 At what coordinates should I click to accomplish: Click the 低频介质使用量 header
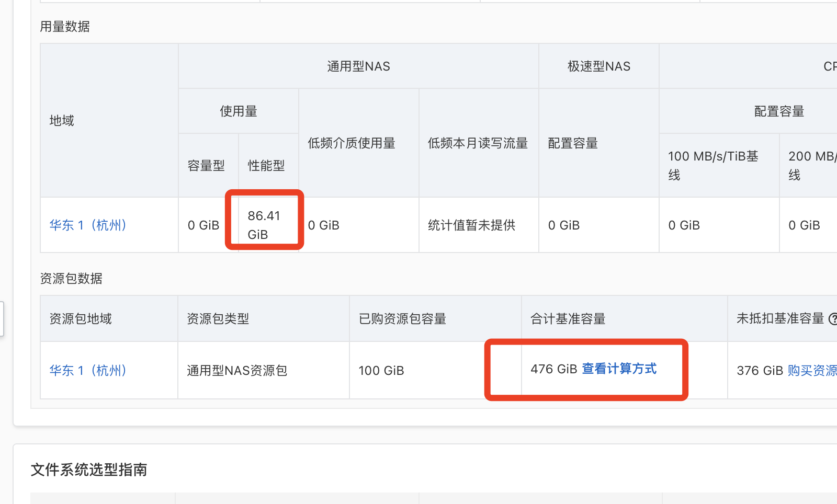[352, 143]
